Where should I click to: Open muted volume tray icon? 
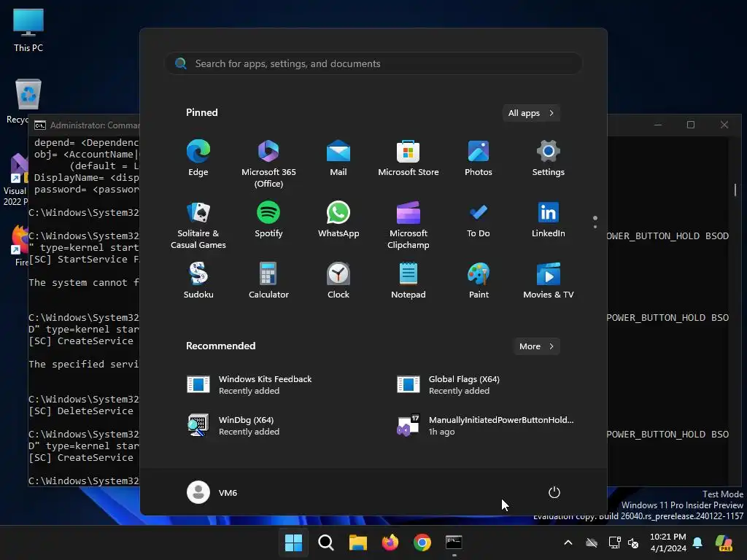(x=633, y=542)
